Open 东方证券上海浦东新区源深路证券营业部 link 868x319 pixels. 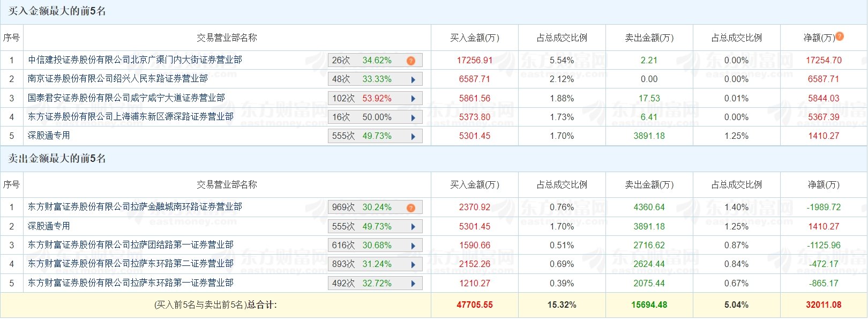[131, 116]
